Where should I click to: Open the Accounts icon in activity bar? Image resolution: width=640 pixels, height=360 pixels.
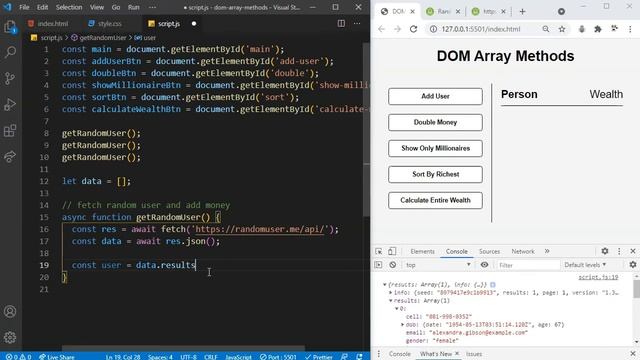tap(10, 311)
